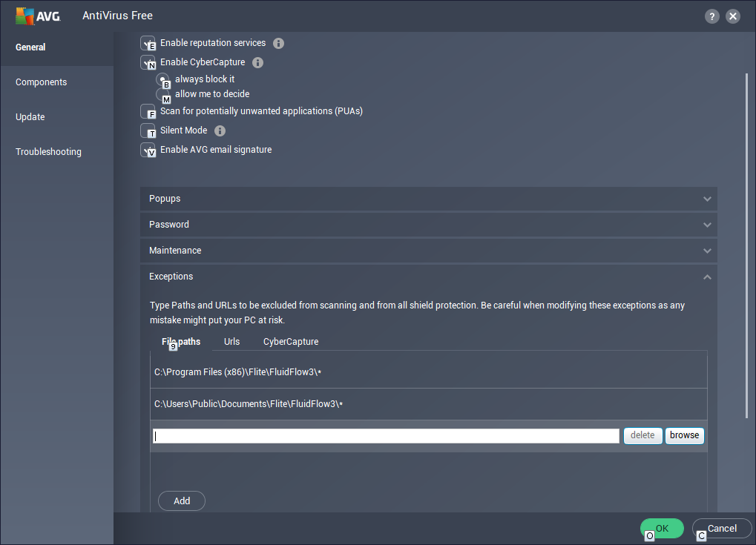Enable Scan for potentially unwanted applications
This screenshot has height=545, width=756.
pos(148,111)
